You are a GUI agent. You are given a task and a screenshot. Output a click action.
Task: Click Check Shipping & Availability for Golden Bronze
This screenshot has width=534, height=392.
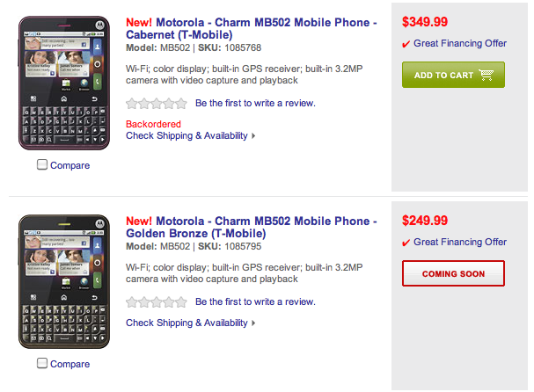187,323
